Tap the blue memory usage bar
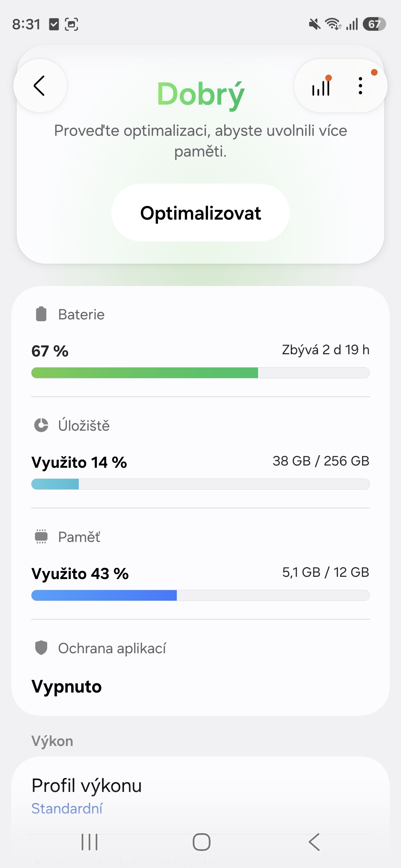 click(x=200, y=595)
